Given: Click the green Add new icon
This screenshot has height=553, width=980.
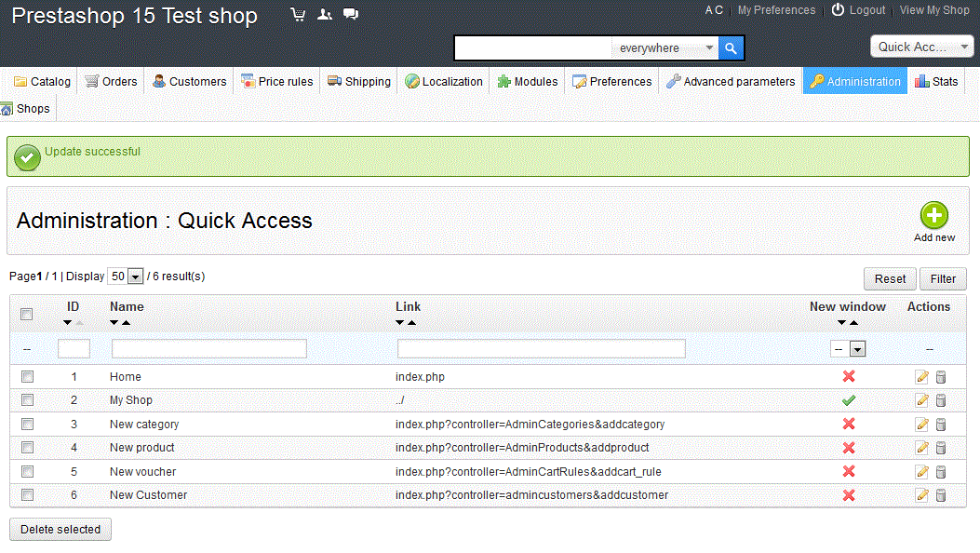Looking at the screenshot, I should pyautogui.click(x=933, y=216).
